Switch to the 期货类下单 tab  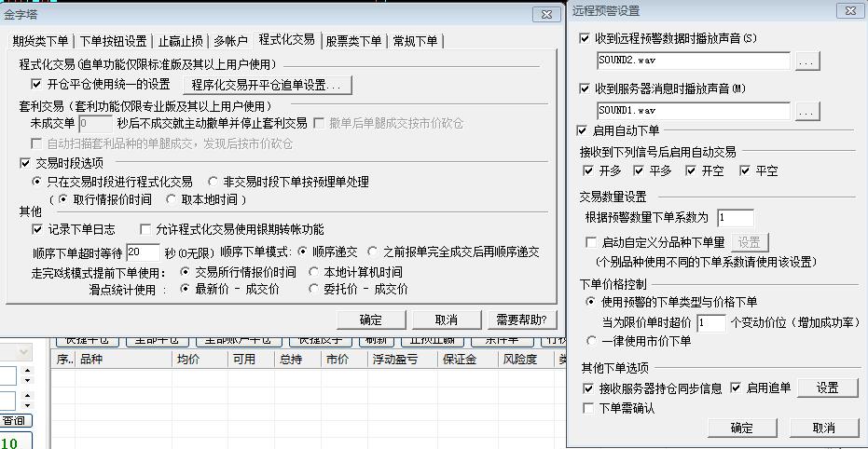click(40, 41)
